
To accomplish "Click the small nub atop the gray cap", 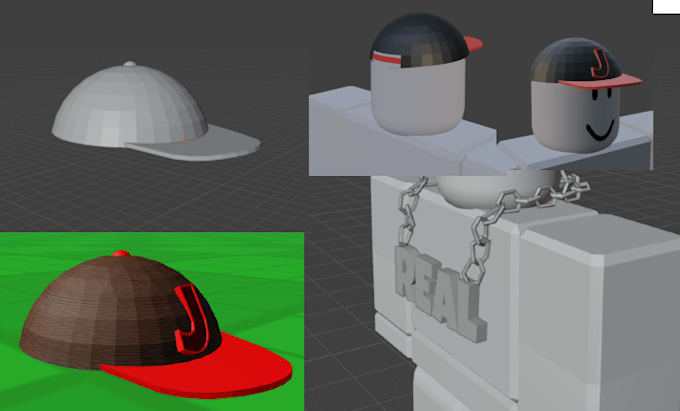I will point(129,64).
